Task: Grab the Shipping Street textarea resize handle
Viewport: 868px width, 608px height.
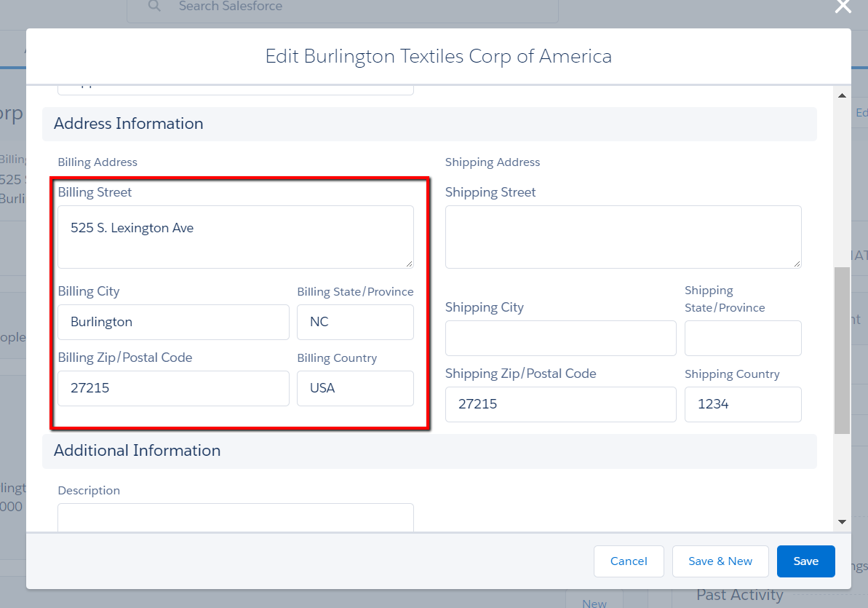Action: [x=797, y=264]
